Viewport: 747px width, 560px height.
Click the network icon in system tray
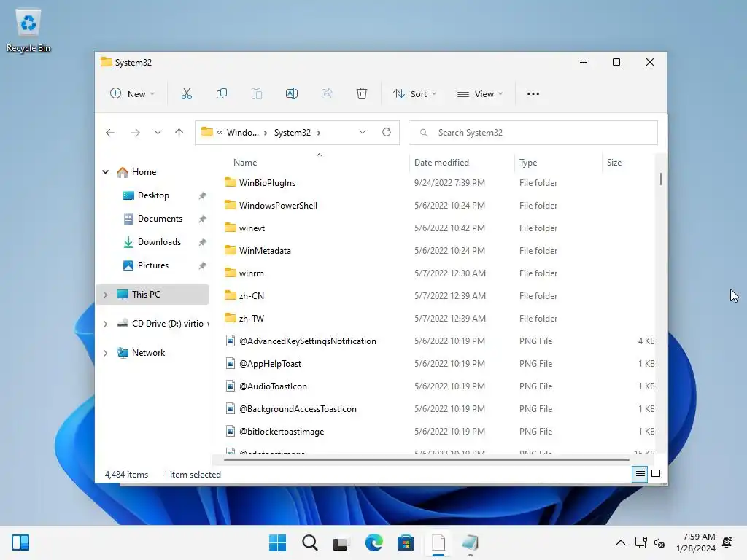click(640, 542)
